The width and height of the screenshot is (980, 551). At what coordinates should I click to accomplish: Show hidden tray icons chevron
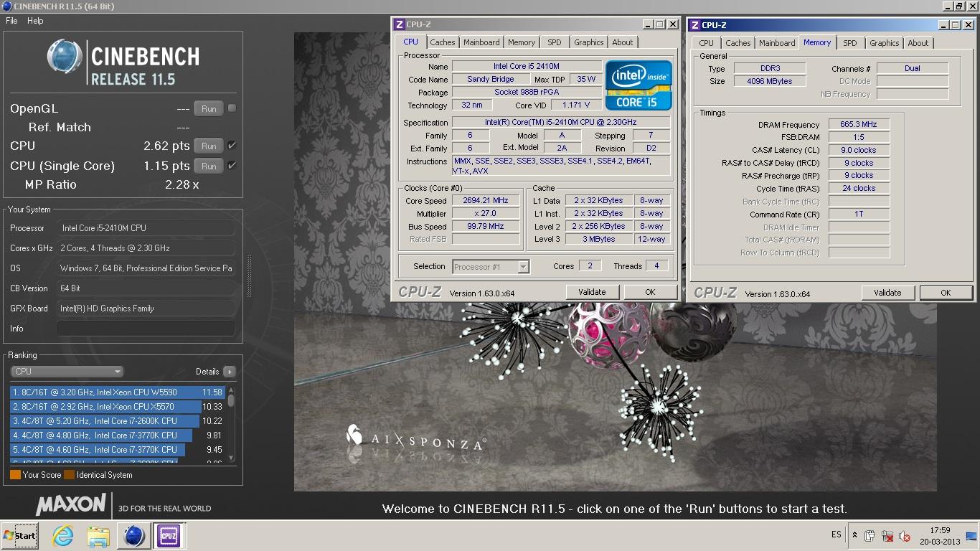(854, 535)
